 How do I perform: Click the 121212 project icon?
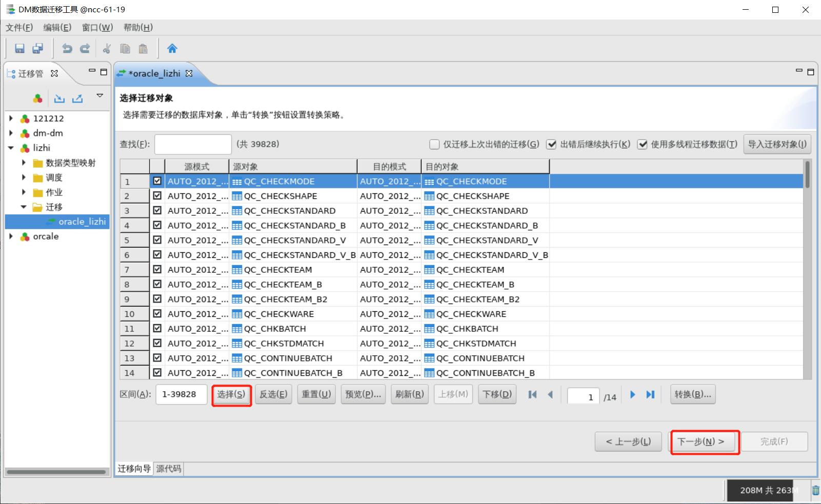point(25,118)
